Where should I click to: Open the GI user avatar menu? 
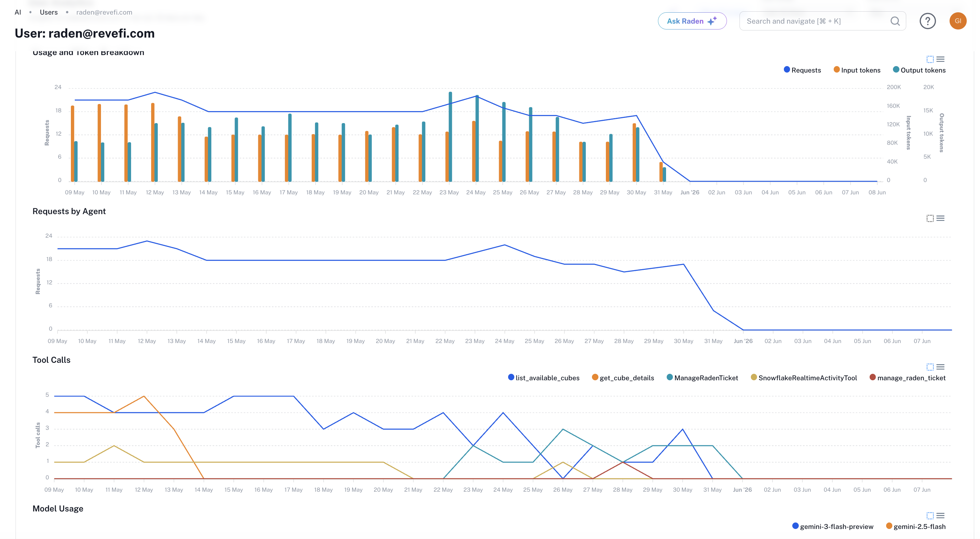coord(958,21)
